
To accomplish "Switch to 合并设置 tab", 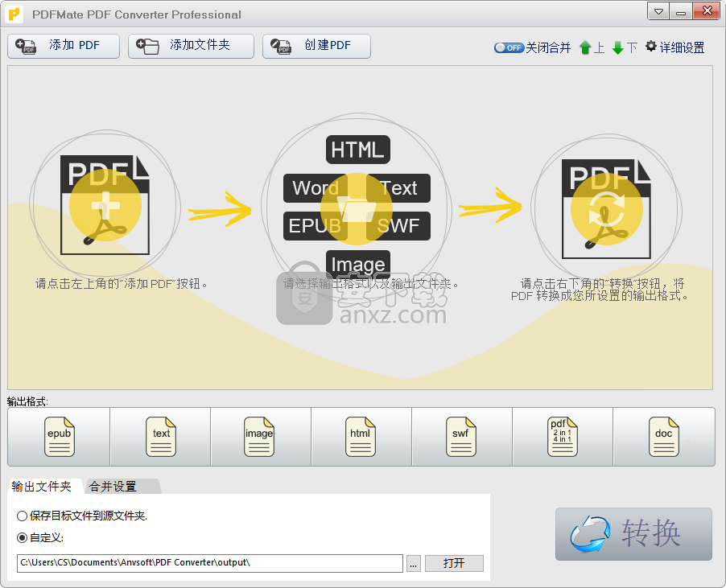I will click(x=122, y=486).
